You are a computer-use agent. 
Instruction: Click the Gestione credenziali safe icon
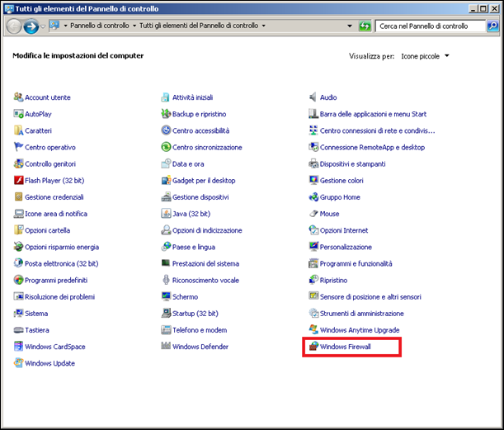pos(18,196)
